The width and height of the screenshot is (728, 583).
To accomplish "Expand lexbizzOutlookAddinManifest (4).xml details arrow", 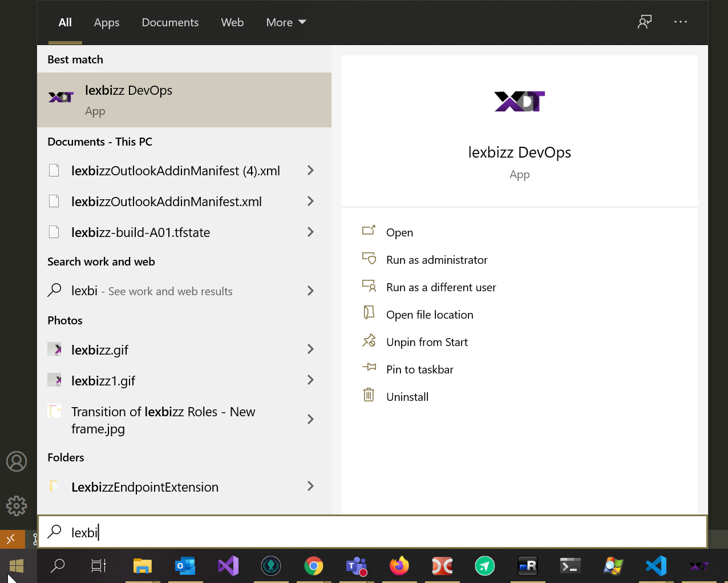I will coord(310,170).
